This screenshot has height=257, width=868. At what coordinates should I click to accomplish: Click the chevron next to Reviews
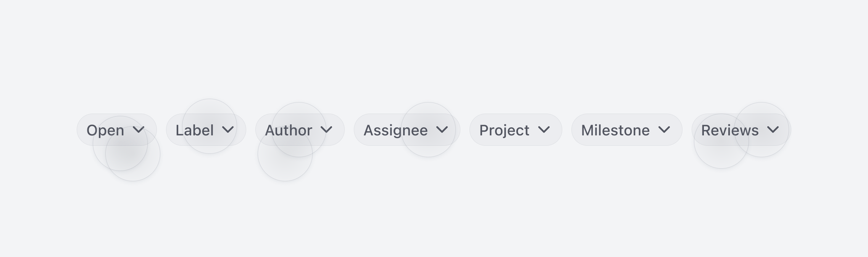pos(773,130)
